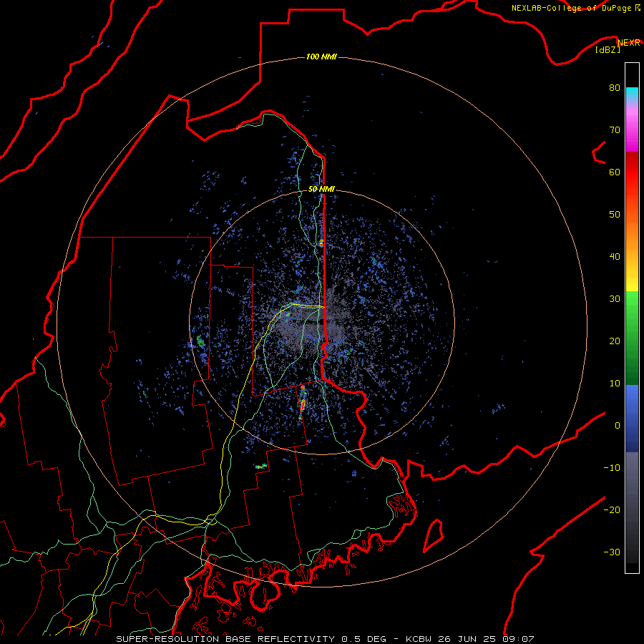Click the cyan top segment of color bar
This screenshot has width=644, height=644.
[x=632, y=94]
